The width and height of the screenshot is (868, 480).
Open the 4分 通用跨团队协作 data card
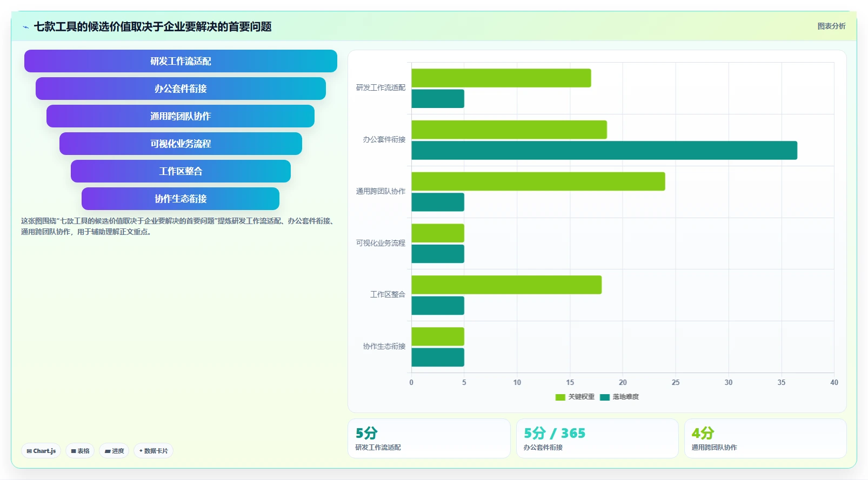(765, 438)
